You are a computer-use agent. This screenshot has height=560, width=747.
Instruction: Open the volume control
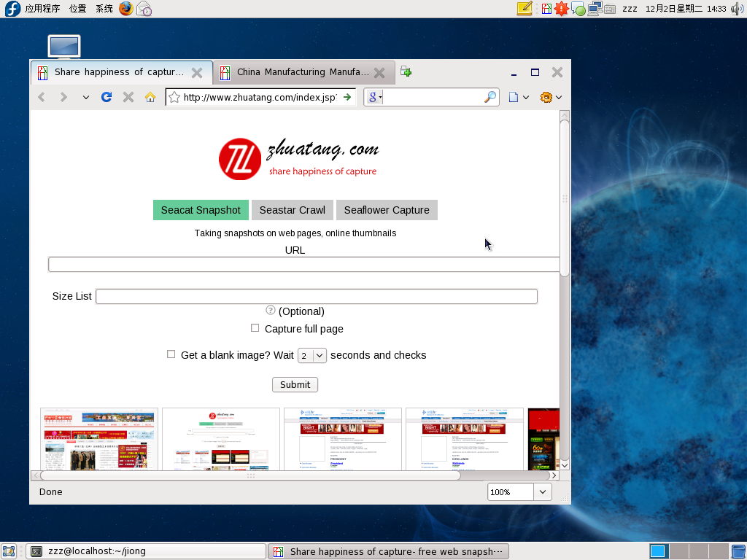(738, 9)
